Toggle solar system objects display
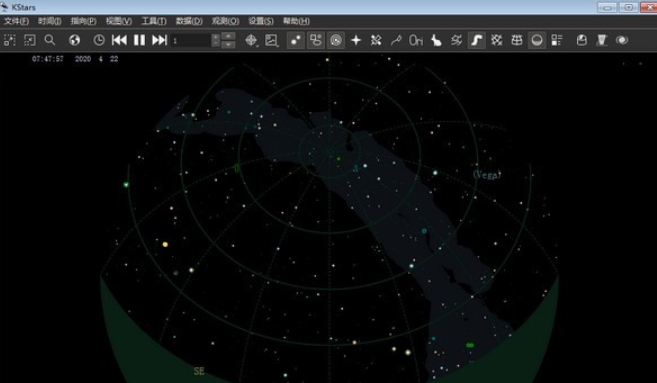This screenshot has width=657, height=383. [x=336, y=40]
